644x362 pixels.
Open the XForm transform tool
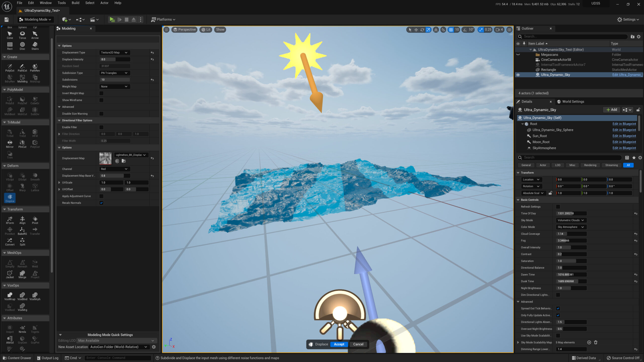tap(10, 220)
